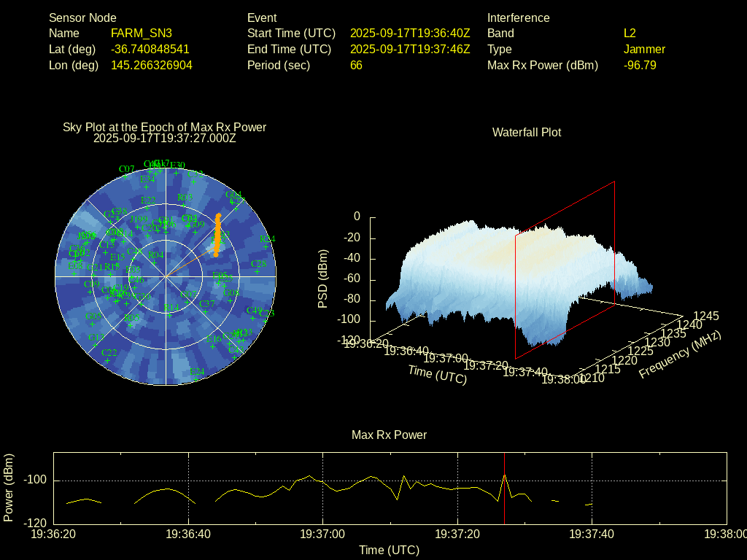Image resolution: width=747 pixels, height=560 pixels.
Task: Select the R14 satellite marker
Action: point(171,314)
